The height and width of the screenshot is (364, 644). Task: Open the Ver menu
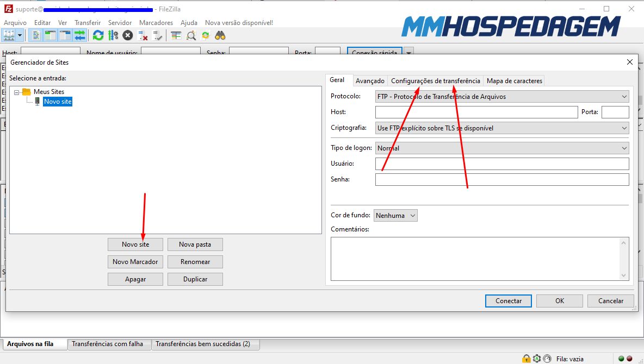63,23
